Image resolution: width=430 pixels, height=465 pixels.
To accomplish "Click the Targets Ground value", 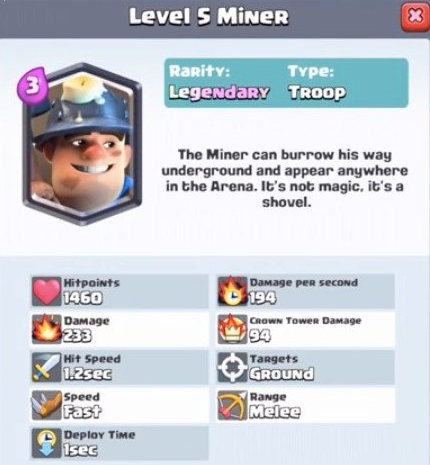I will pos(282,374).
